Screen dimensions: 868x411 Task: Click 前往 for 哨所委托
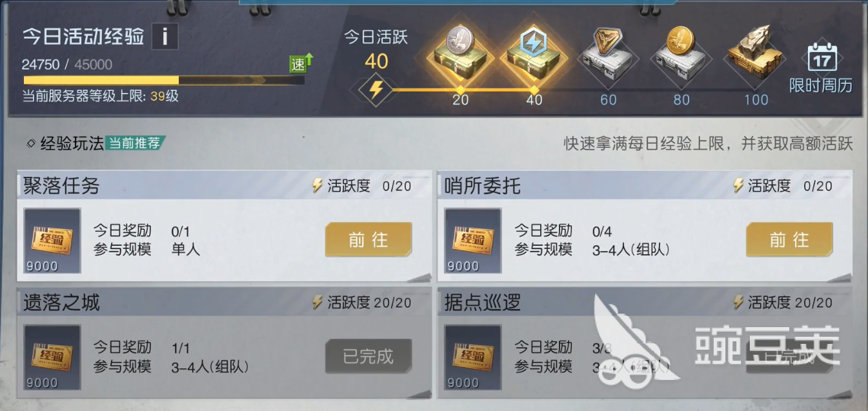click(x=789, y=239)
